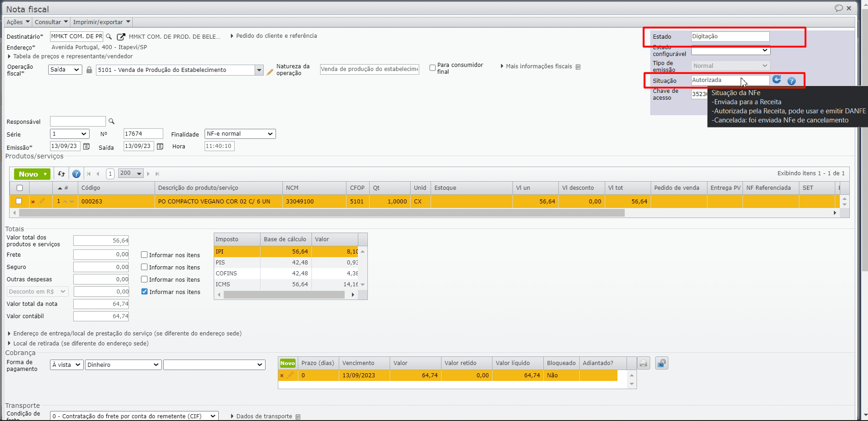Click notes icon next to Dados de transporte

(x=298, y=417)
